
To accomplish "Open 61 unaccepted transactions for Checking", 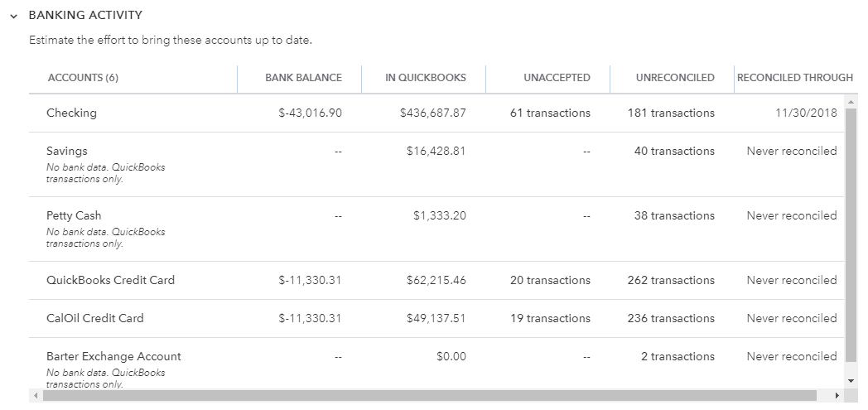I will 550,113.
